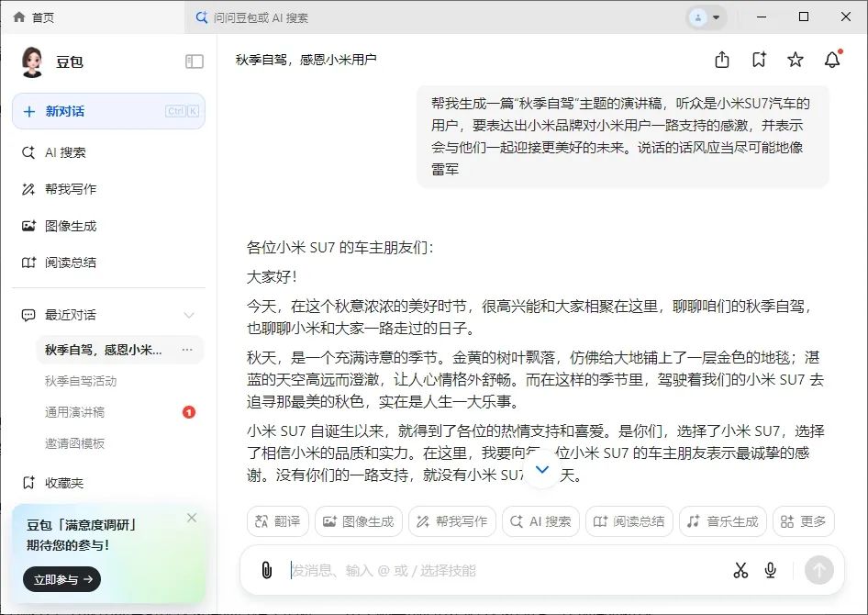
Task: Click the text 大家好！ in the reply
Action: (272, 277)
